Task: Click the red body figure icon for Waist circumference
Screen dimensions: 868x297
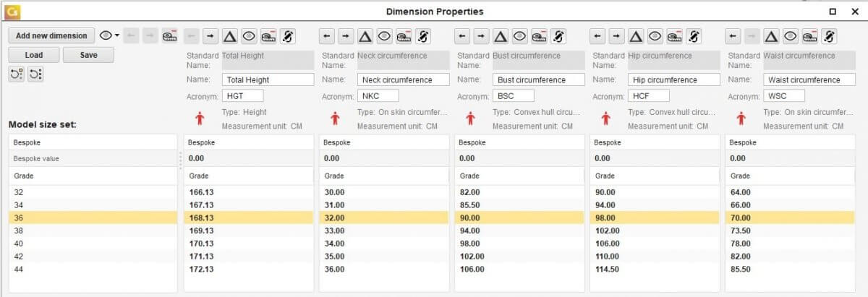Action: click(x=741, y=119)
